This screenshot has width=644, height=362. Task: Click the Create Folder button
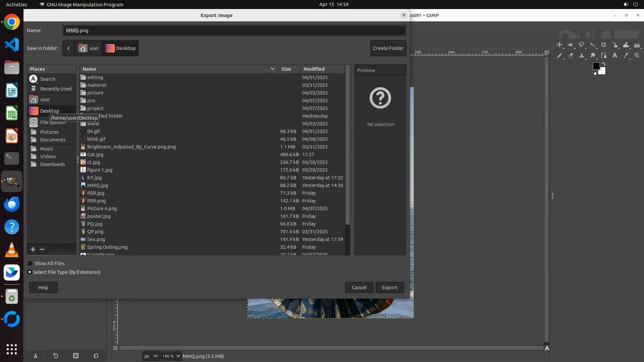pos(388,48)
